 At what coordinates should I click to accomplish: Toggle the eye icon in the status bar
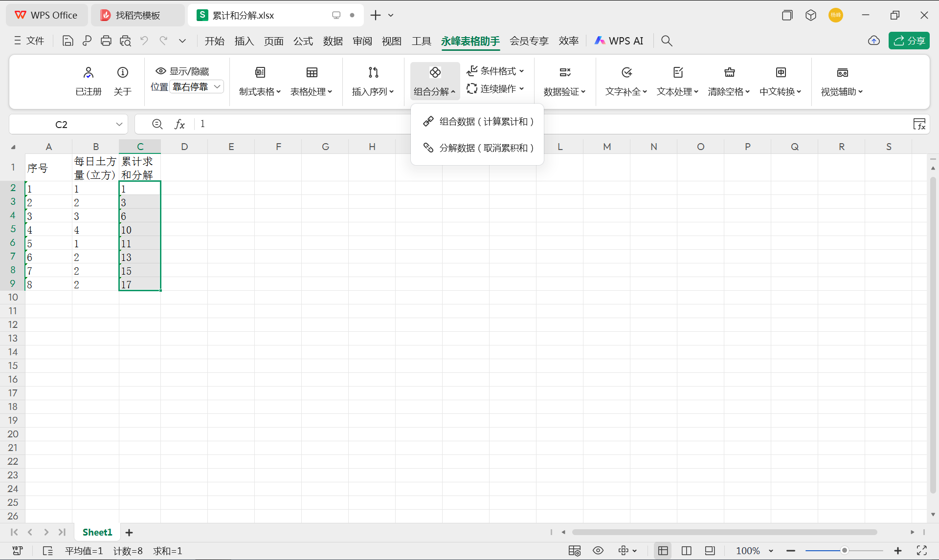click(x=598, y=550)
